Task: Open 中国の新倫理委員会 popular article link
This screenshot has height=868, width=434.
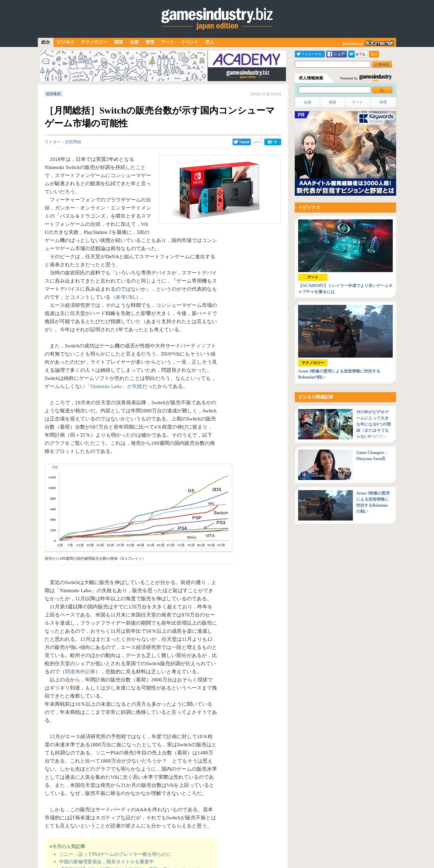Action: [x=106, y=862]
